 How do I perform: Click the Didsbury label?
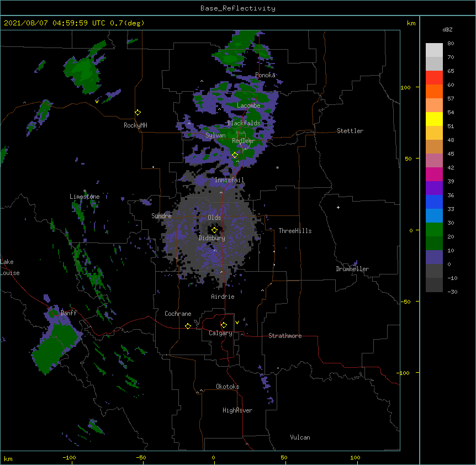[212, 238]
